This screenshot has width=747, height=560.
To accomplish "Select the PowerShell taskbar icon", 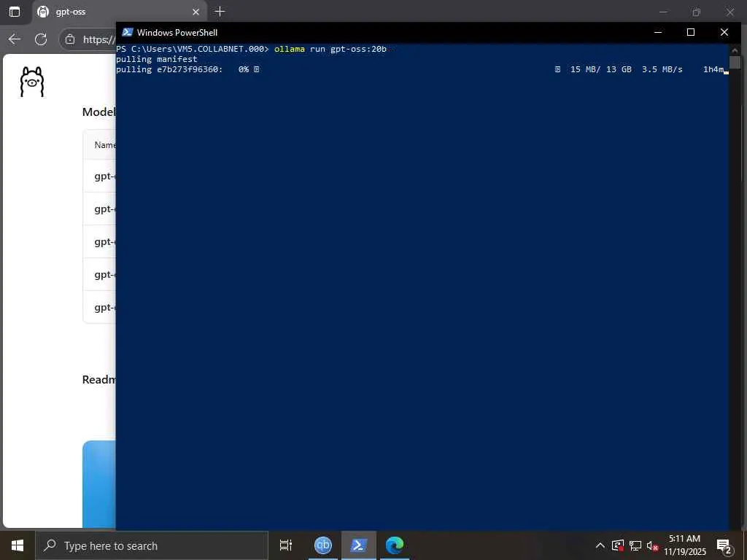I will (x=359, y=545).
